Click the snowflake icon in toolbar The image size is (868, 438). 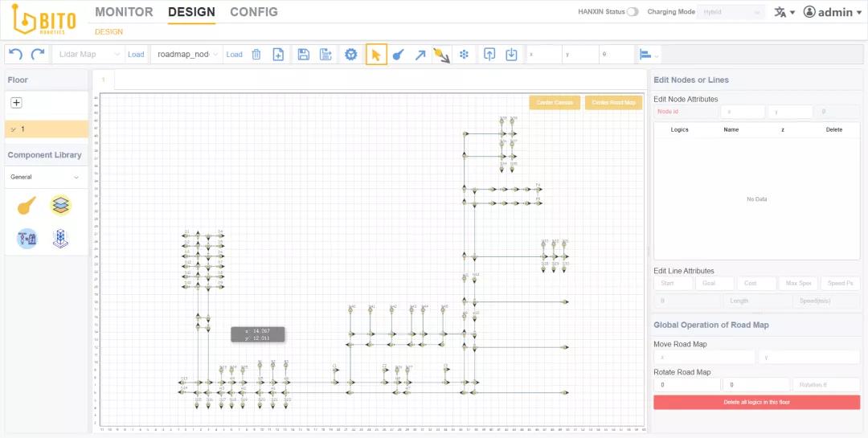(463, 55)
